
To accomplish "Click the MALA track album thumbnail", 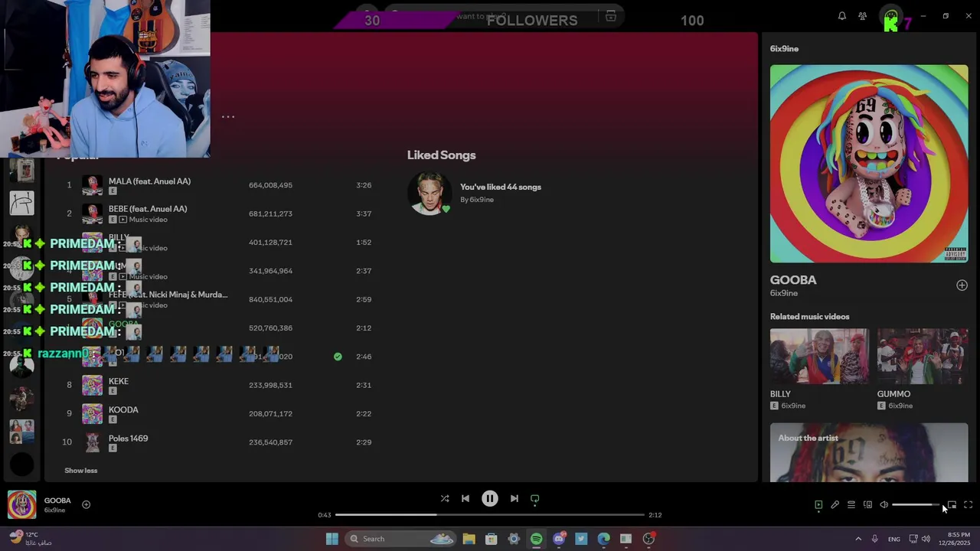I will point(93,185).
